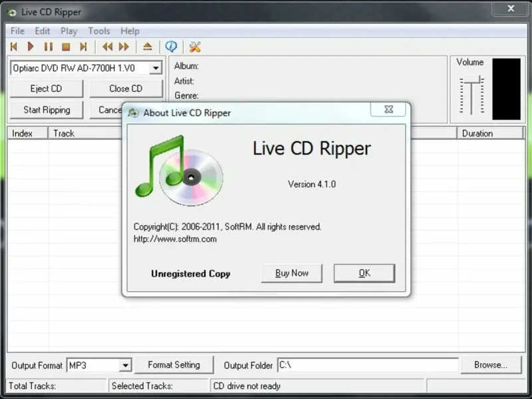Eject the disc using toolbar eject icon
The width and height of the screenshot is (532, 399).
[x=148, y=47]
